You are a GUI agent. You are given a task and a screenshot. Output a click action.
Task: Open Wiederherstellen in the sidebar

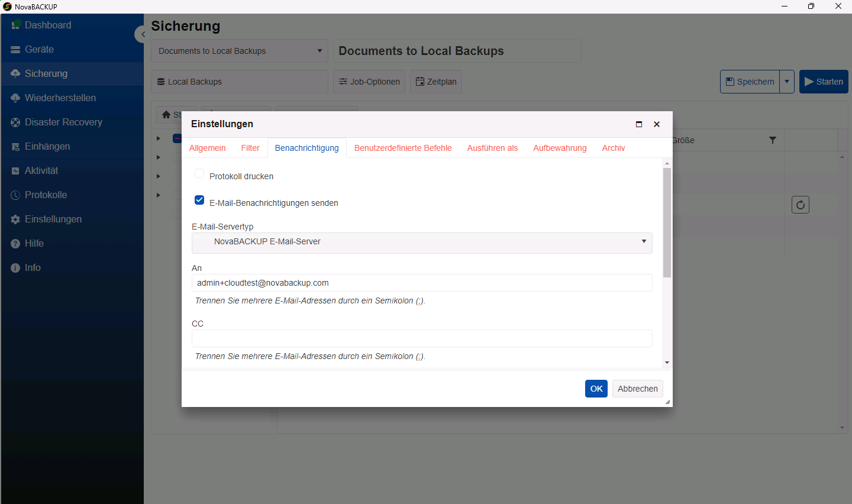pyautogui.click(x=72, y=98)
